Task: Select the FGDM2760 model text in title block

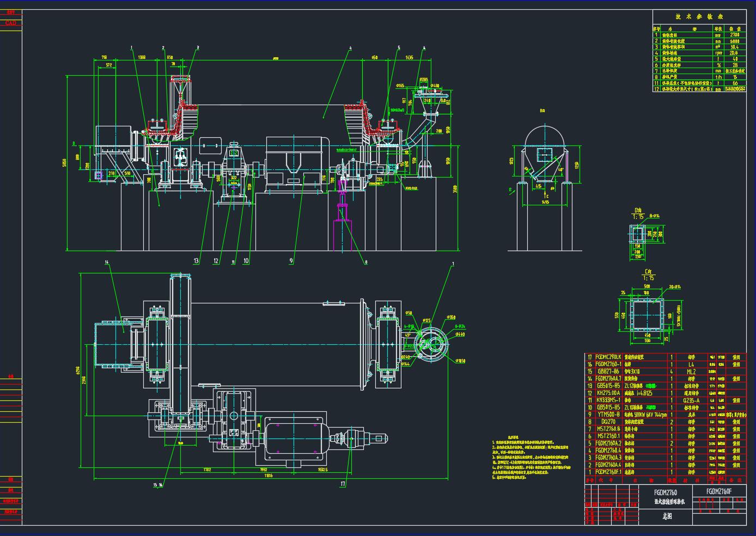Action: coord(666,492)
